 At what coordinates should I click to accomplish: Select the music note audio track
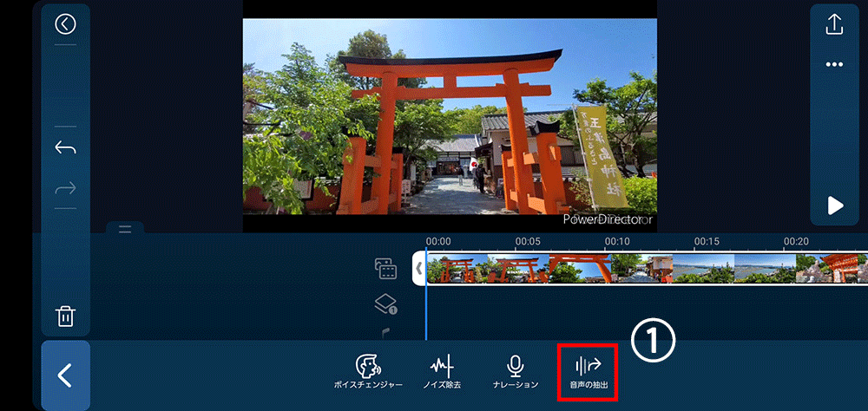[x=386, y=333]
